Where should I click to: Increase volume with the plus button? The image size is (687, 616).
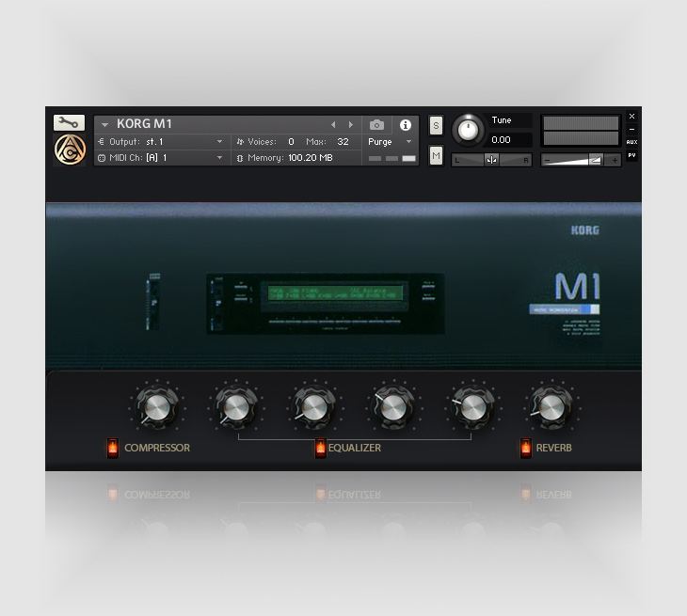coord(615,161)
